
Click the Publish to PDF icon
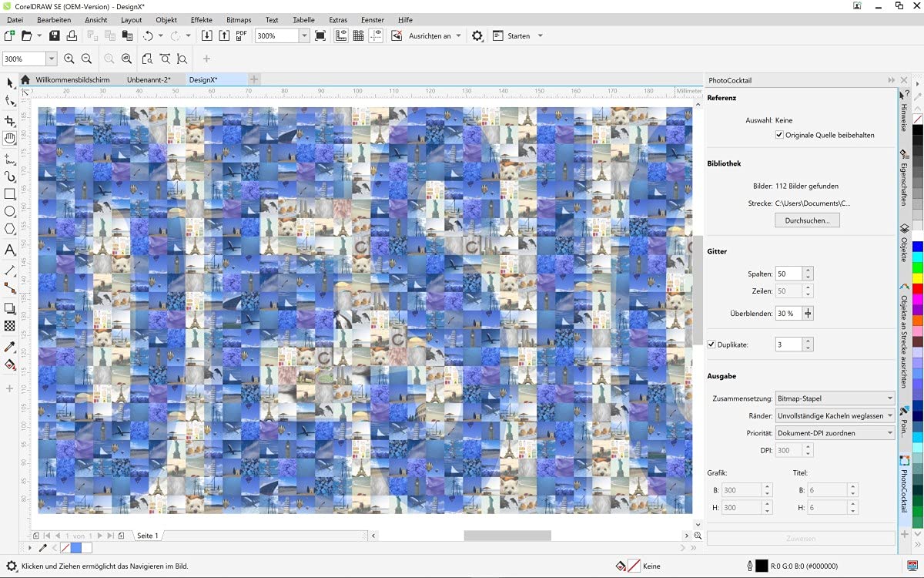click(x=241, y=35)
